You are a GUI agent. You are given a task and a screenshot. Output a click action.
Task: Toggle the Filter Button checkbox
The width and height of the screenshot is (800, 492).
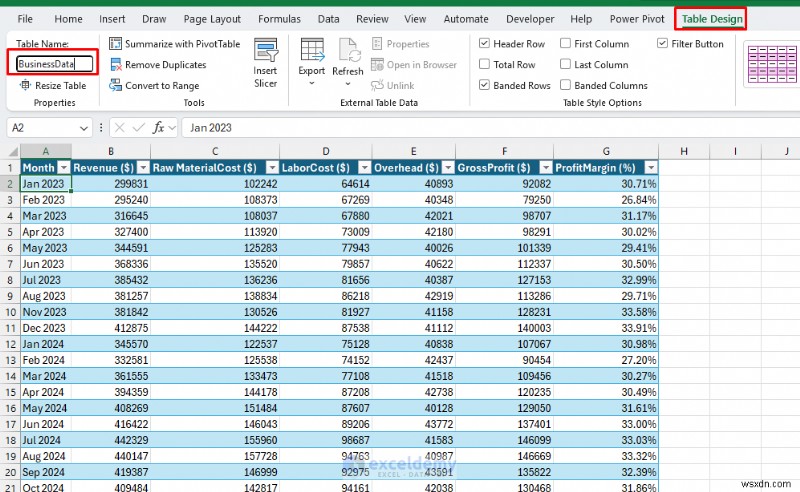[x=662, y=43]
